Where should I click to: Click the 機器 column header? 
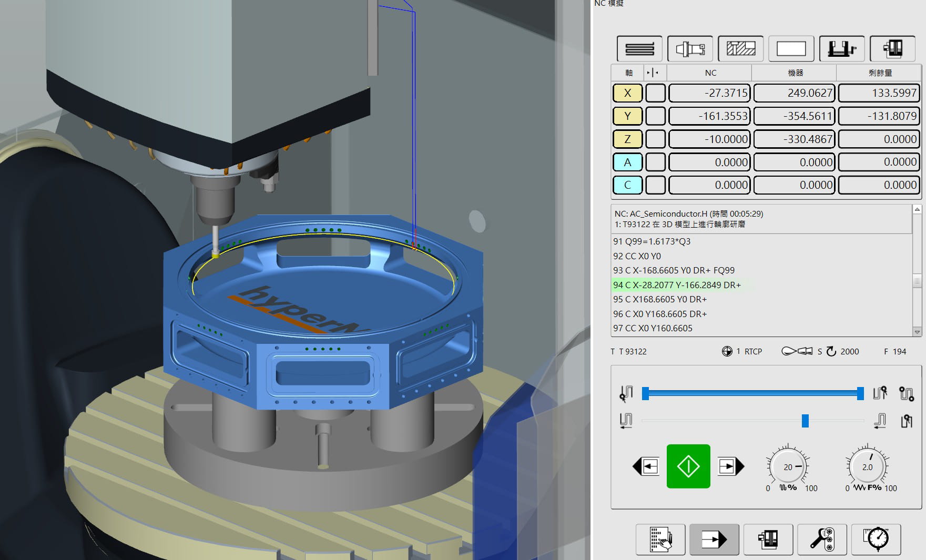pyautogui.click(x=795, y=73)
